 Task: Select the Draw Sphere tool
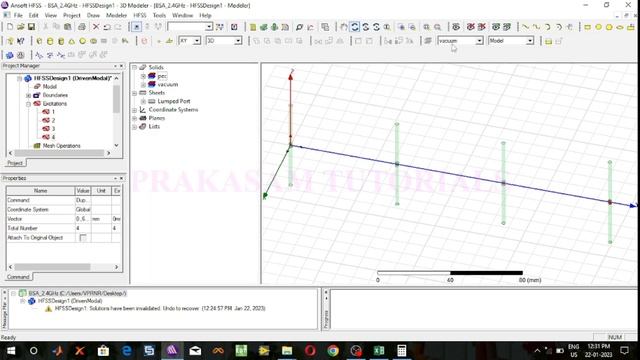82,41
